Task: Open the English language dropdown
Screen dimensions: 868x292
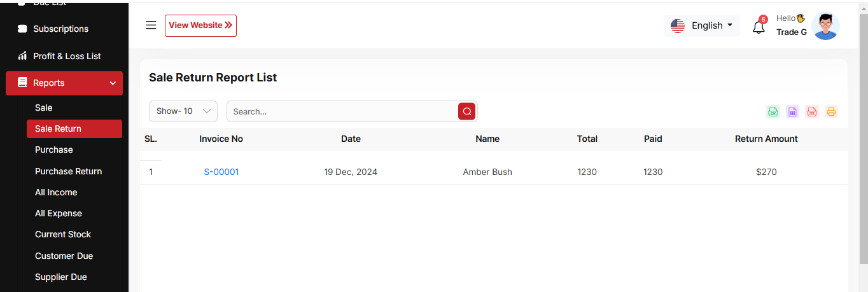Action: coord(702,25)
